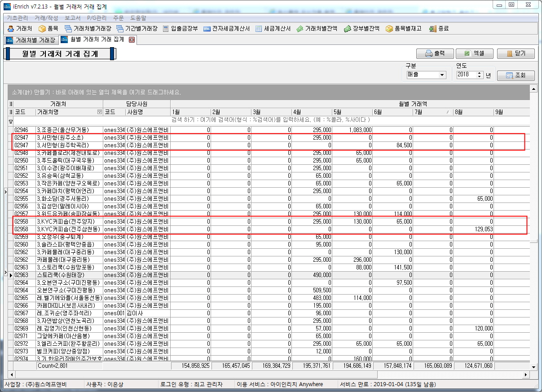The height and width of the screenshot is (392, 542).
Task: Open the 거래처 toolbar icon
Action: (x=20, y=29)
